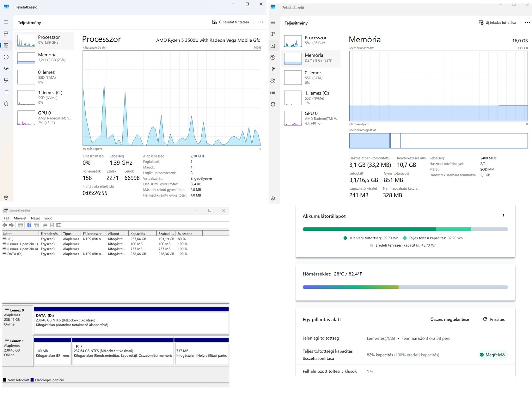Select 1. lemez (C:) in left Task Manager
Viewport: 532px width, 394px height.
tap(44, 97)
